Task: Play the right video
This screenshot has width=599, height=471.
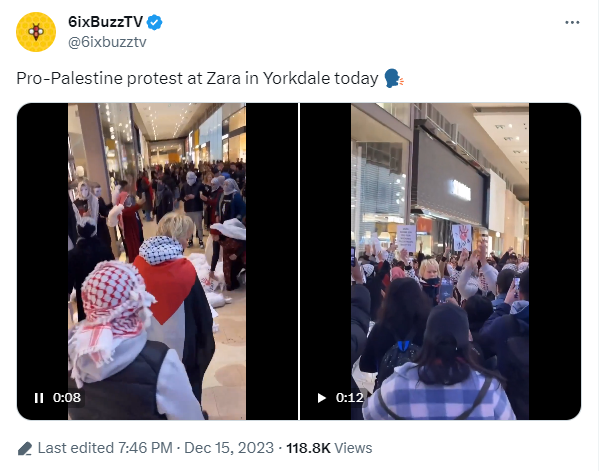Action: click(x=322, y=398)
